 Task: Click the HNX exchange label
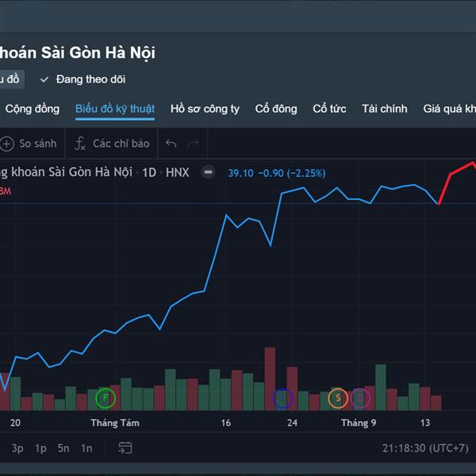coord(177,172)
